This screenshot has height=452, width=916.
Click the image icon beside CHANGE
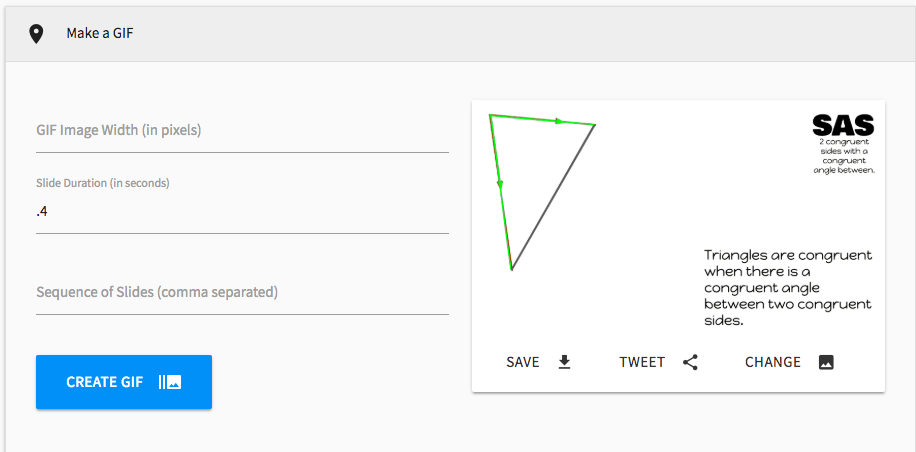(826, 362)
